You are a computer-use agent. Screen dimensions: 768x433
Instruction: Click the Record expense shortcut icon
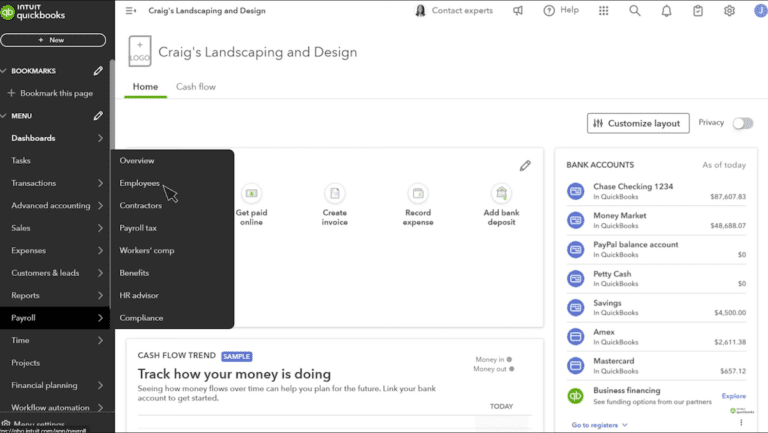(418, 193)
